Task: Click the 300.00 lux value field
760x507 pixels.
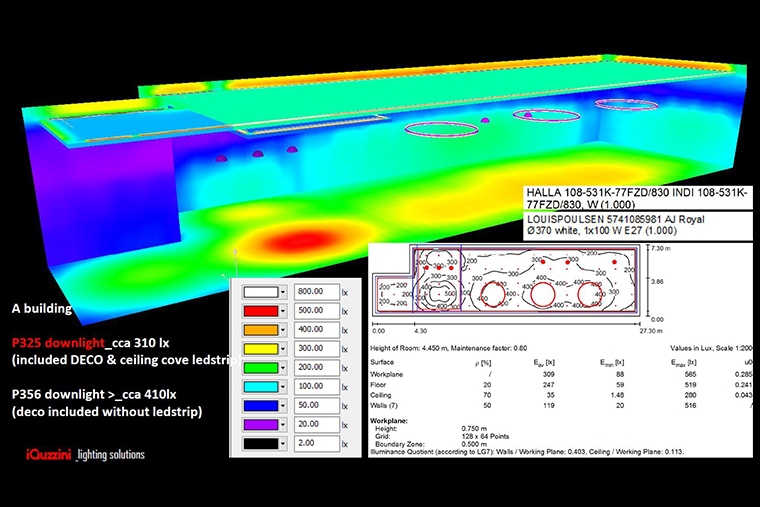Action: [x=317, y=349]
